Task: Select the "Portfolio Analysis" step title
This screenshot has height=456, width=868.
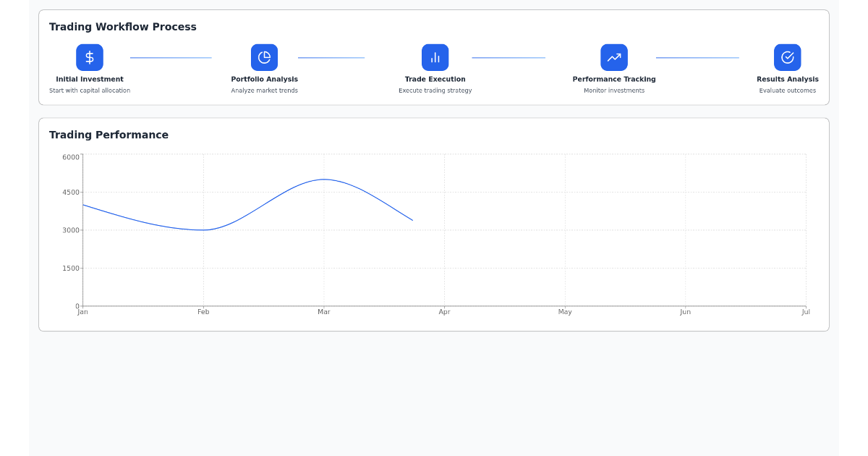Action: (x=264, y=80)
